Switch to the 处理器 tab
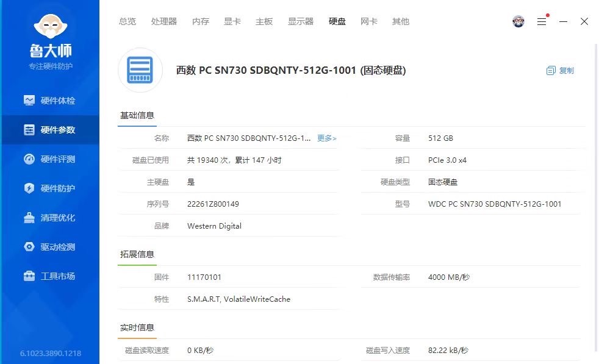Screen dimensions: 599x364 click(x=164, y=21)
